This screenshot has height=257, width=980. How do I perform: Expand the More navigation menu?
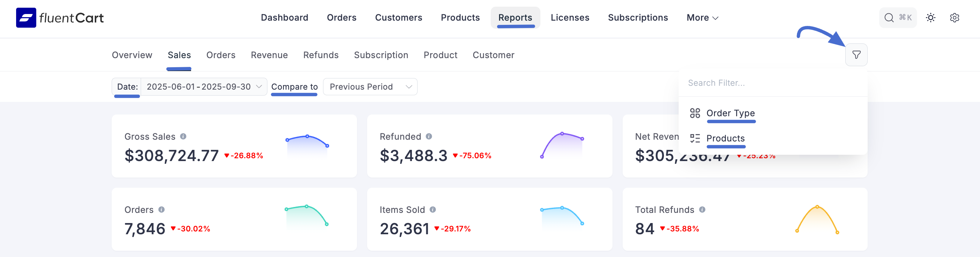(x=702, y=18)
